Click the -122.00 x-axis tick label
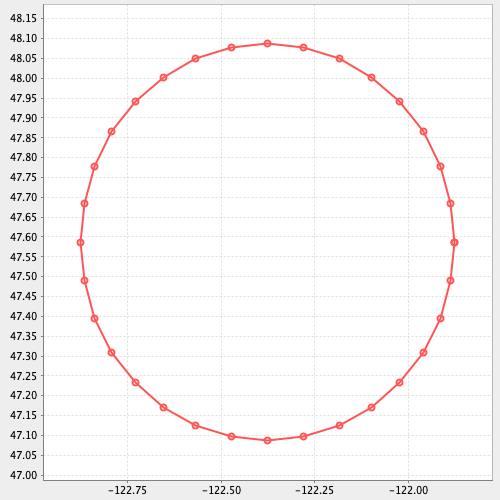Screen dimensions: 500x500 409,490
